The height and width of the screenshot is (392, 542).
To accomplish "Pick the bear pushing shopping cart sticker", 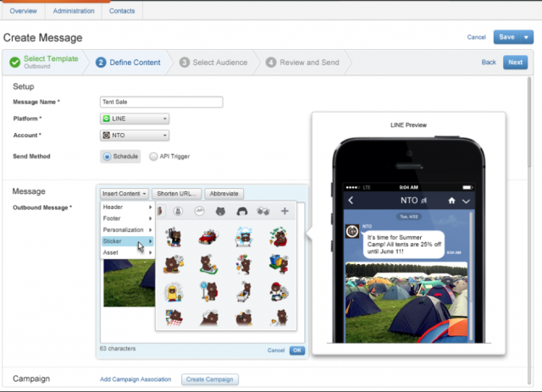I will (244, 292).
